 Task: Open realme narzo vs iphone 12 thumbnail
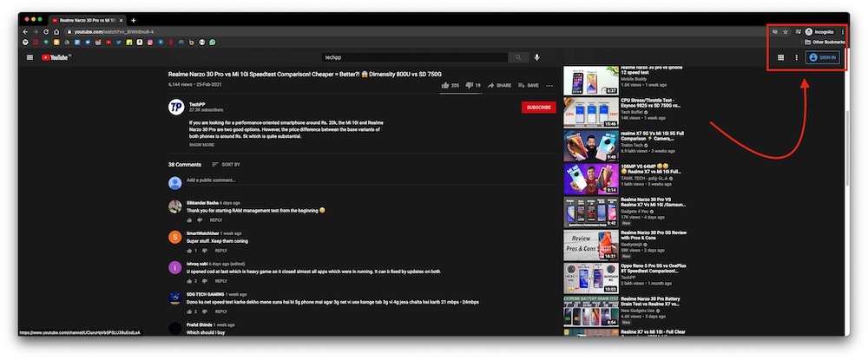click(590, 81)
